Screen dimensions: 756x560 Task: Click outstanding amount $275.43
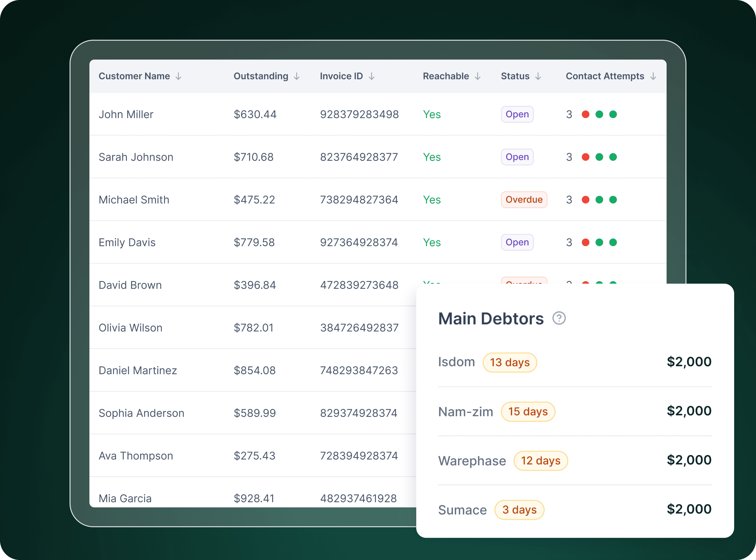coord(254,456)
